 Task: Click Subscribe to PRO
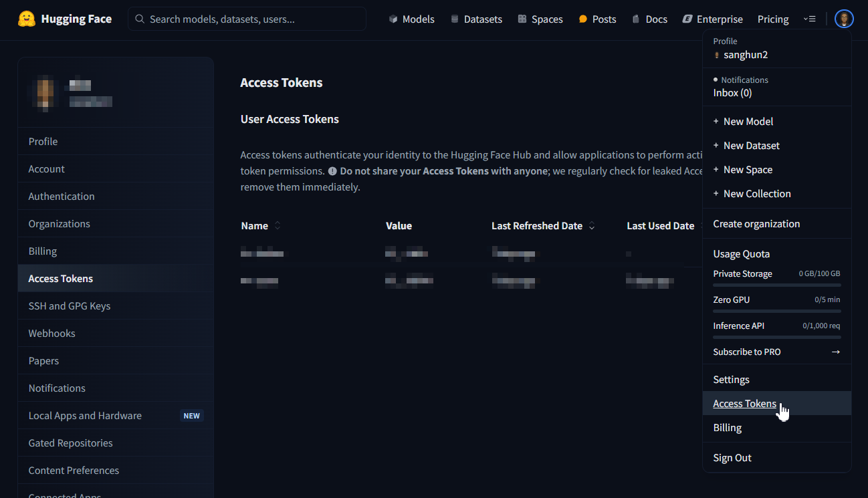click(747, 352)
